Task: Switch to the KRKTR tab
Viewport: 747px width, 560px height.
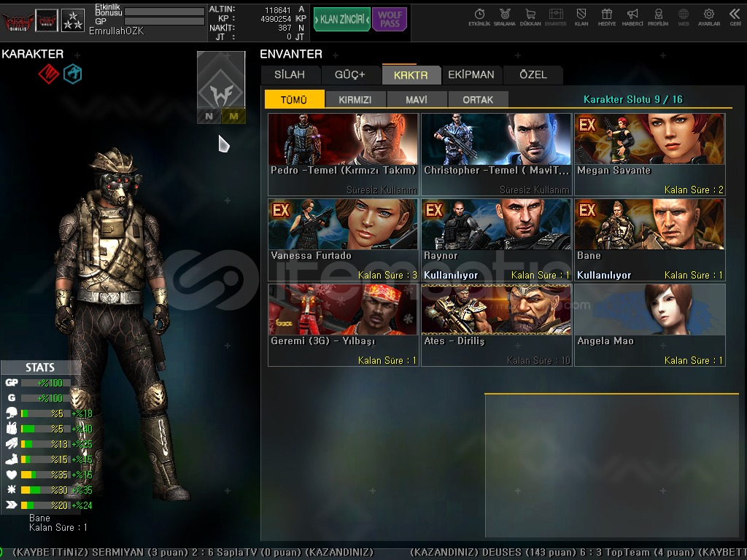Action: tap(411, 75)
